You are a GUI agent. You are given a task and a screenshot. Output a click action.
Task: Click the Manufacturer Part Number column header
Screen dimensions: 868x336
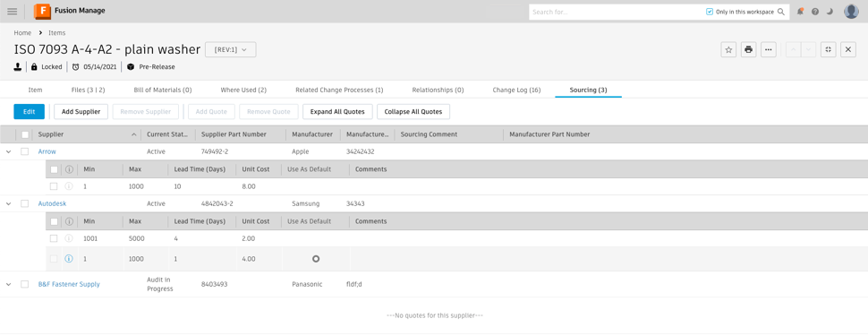tap(549, 134)
